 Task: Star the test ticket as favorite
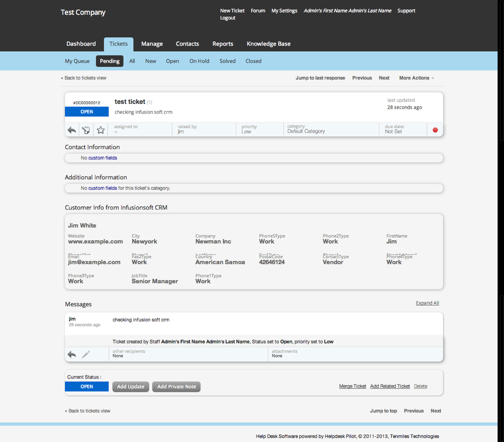pos(101,130)
